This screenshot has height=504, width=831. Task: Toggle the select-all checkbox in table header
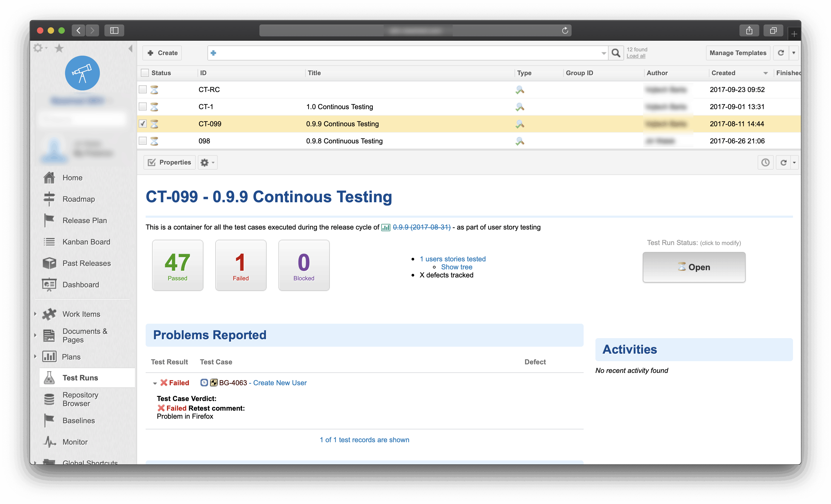[x=145, y=73]
